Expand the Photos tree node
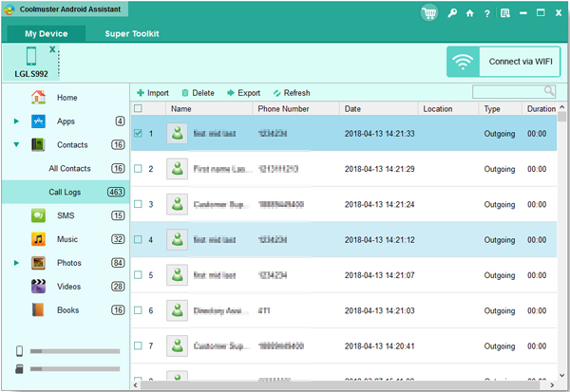This screenshot has width=570, height=392. tap(16, 263)
